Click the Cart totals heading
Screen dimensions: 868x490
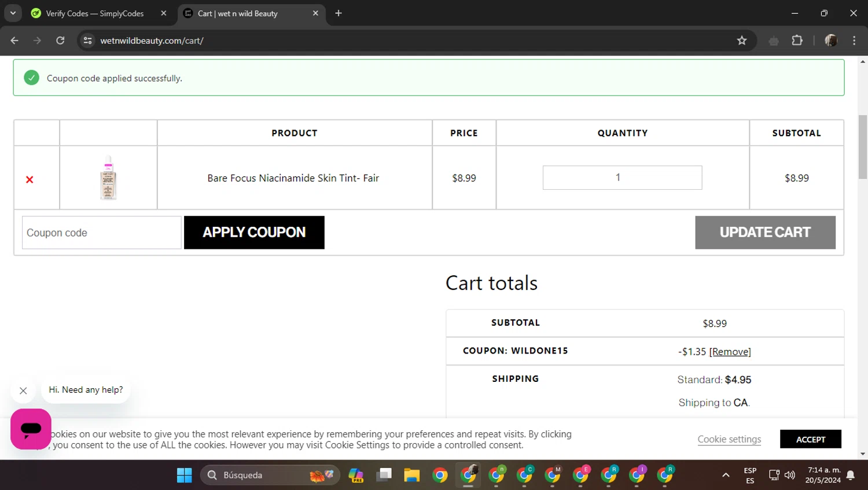[491, 283]
